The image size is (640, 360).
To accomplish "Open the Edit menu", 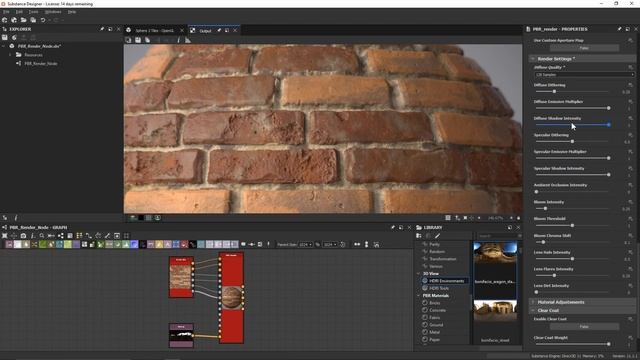I will click(x=19, y=12).
